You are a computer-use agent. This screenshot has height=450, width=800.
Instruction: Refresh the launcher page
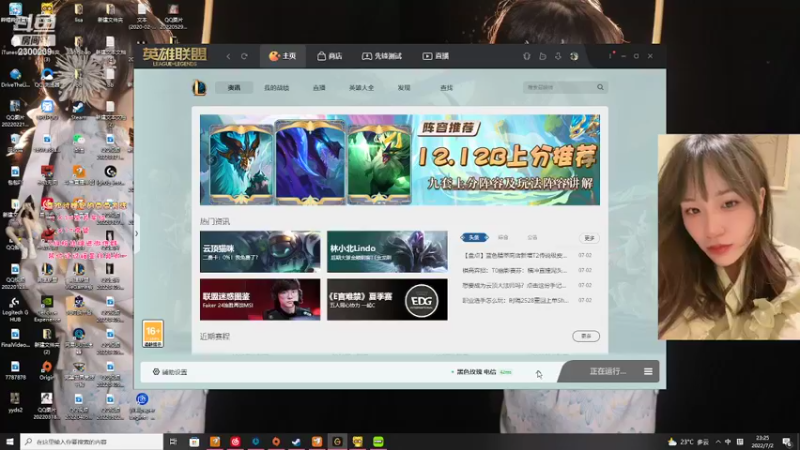pyautogui.click(x=244, y=56)
